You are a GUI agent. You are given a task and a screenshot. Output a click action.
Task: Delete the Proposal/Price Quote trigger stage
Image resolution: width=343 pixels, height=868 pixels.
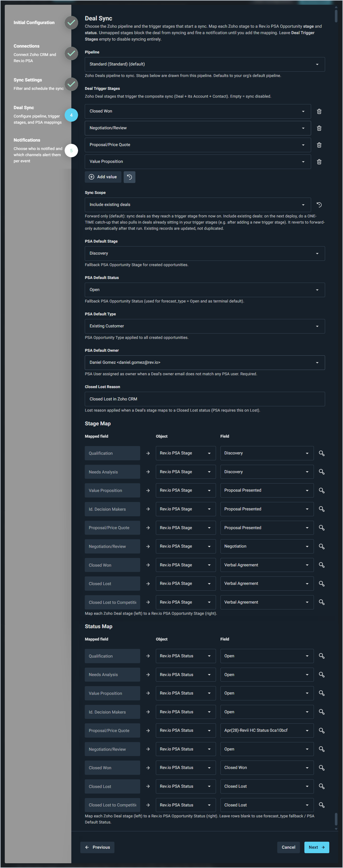[319, 145]
